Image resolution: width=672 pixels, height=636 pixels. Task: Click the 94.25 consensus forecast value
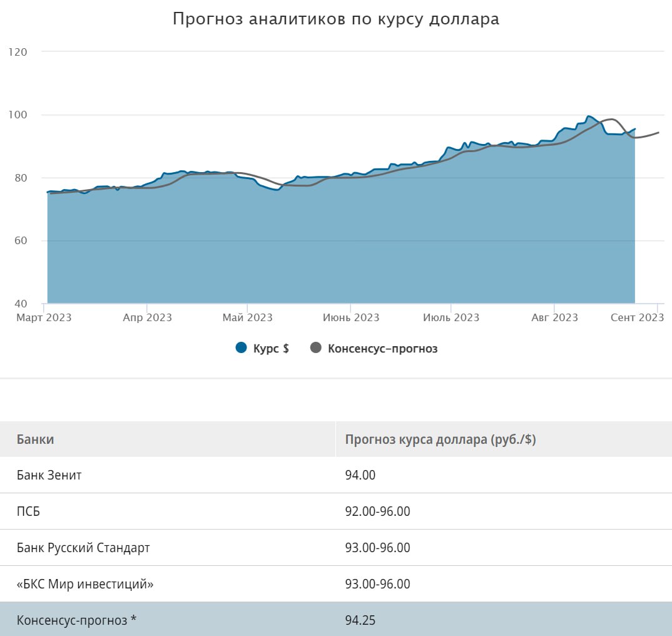[360, 620]
